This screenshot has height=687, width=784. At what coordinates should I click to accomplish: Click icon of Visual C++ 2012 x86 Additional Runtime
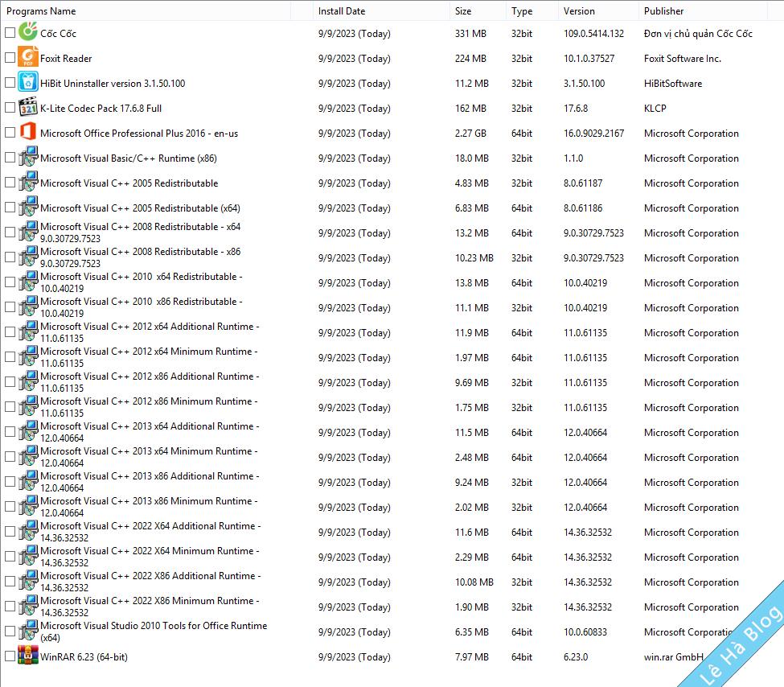(28, 381)
